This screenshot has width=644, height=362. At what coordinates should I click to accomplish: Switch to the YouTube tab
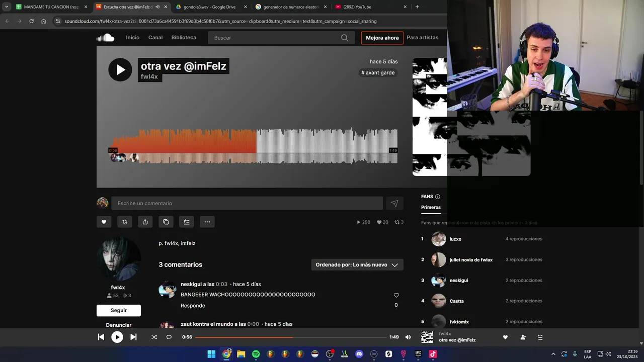[x=371, y=7]
